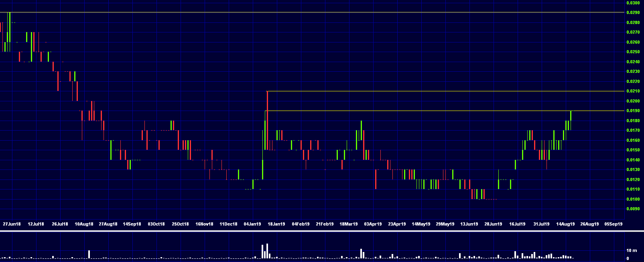Select the white horizontal line at 0.0210
644x262 pixels.
click(x=445, y=91)
